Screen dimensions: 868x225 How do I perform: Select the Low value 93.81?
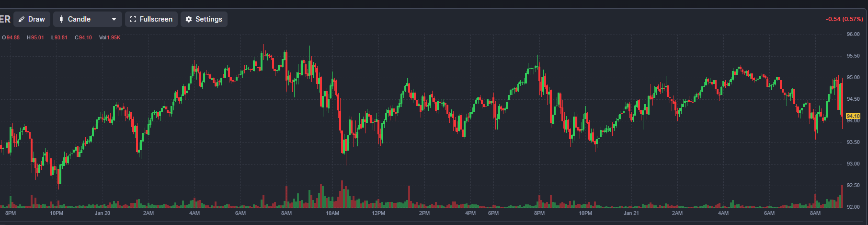point(61,37)
